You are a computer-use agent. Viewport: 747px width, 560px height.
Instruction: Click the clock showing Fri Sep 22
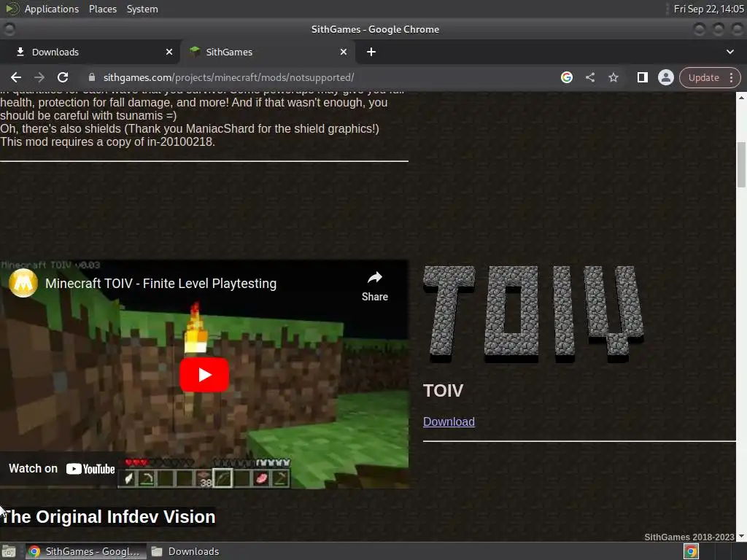pyautogui.click(x=709, y=9)
